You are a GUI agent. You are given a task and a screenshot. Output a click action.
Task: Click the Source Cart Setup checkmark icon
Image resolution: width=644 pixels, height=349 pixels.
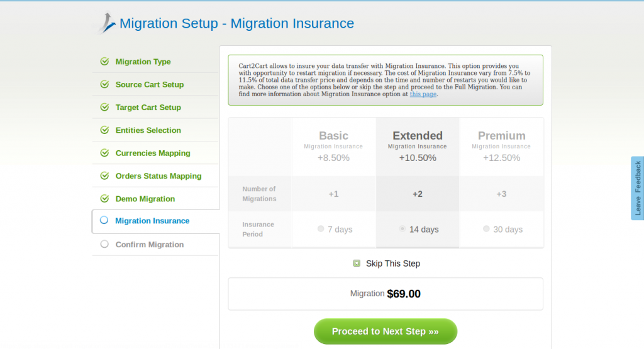click(104, 84)
